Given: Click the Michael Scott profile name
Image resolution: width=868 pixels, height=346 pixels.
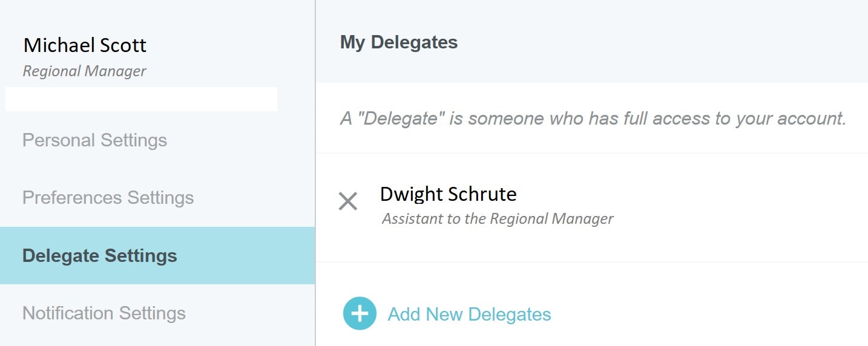Looking at the screenshot, I should coord(85,45).
